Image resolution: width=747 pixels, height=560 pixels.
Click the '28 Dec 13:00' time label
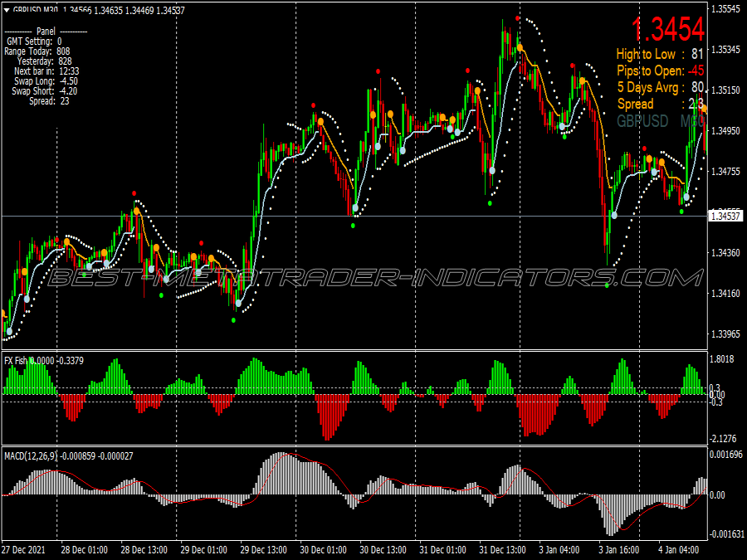click(x=144, y=550)
